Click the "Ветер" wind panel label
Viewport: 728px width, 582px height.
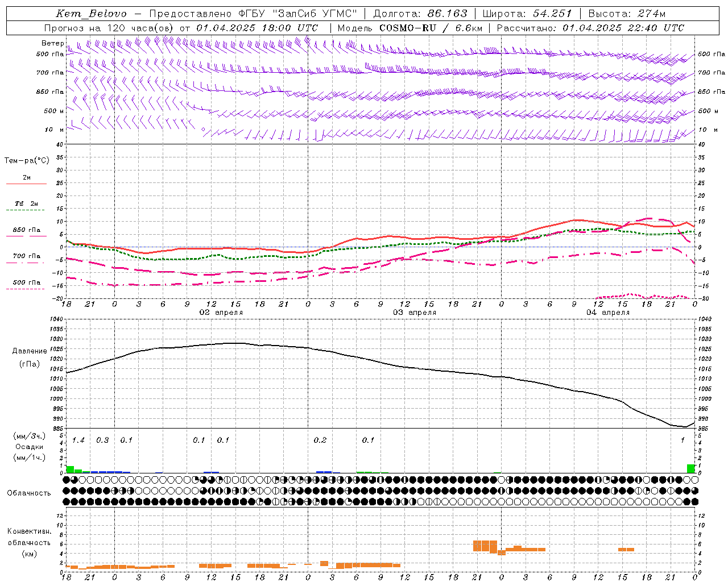click(x=52, y=43)
